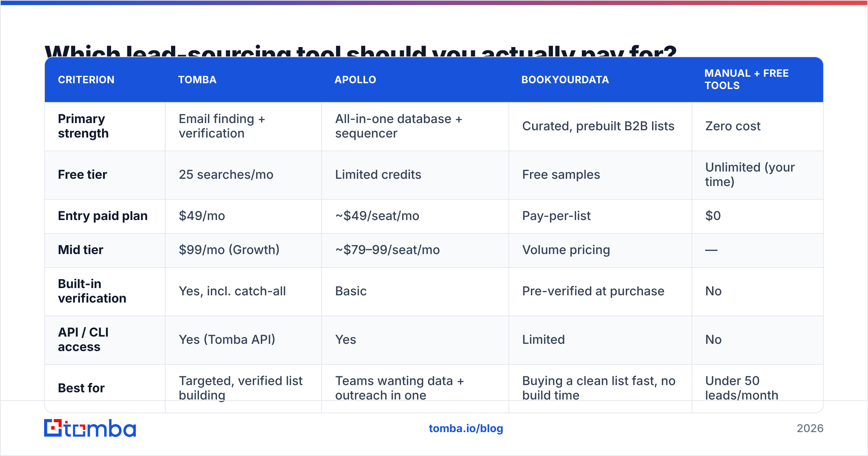
Task: Click the Built-in verification row label
Action: tap(92, 291)
